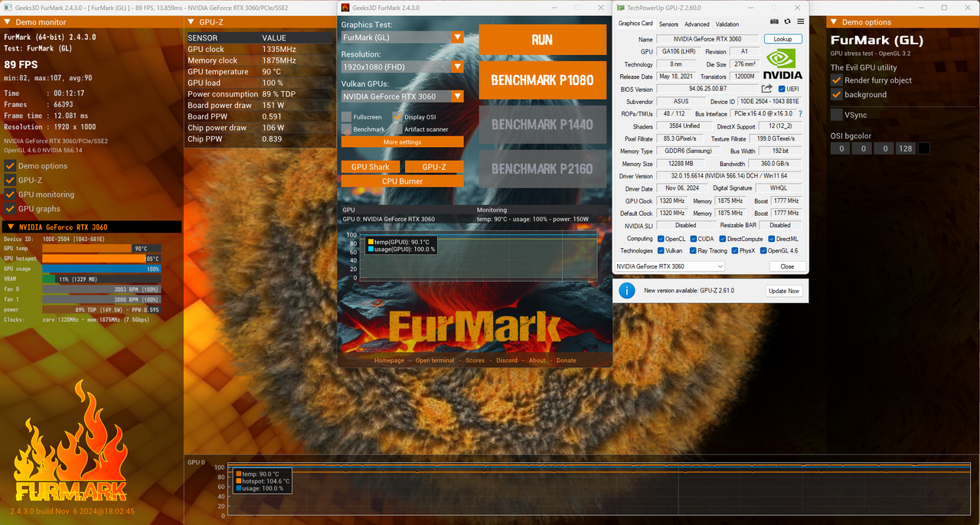Open the Graphics Test dropdown
980x525 pixels.
(403, 37)
